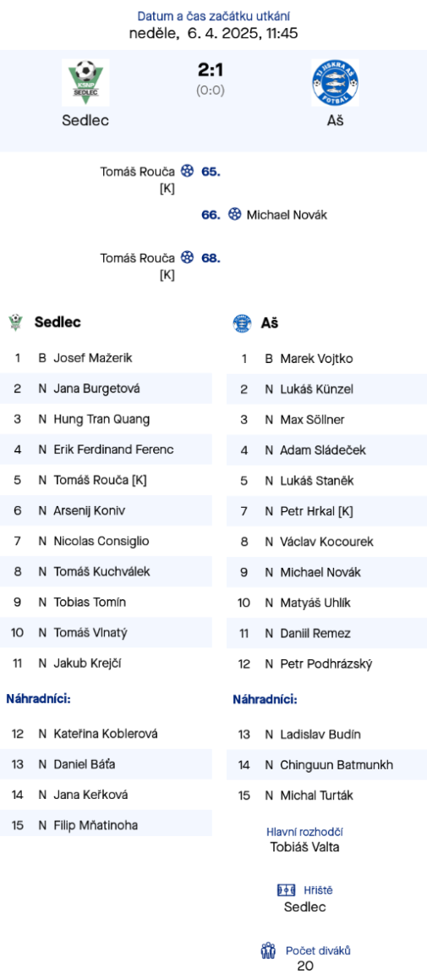Click the spectators icon near Počet diváků
Screen dimensions: 427x980
point(268,950)
